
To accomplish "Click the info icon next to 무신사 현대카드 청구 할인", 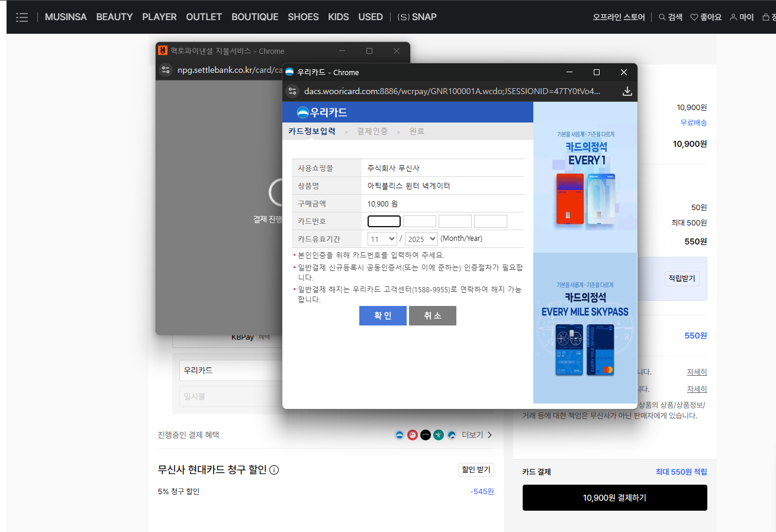I will click(274, 470).
